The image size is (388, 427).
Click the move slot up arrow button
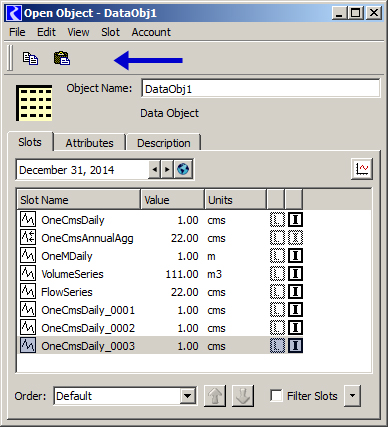click(x=215, y=396)
